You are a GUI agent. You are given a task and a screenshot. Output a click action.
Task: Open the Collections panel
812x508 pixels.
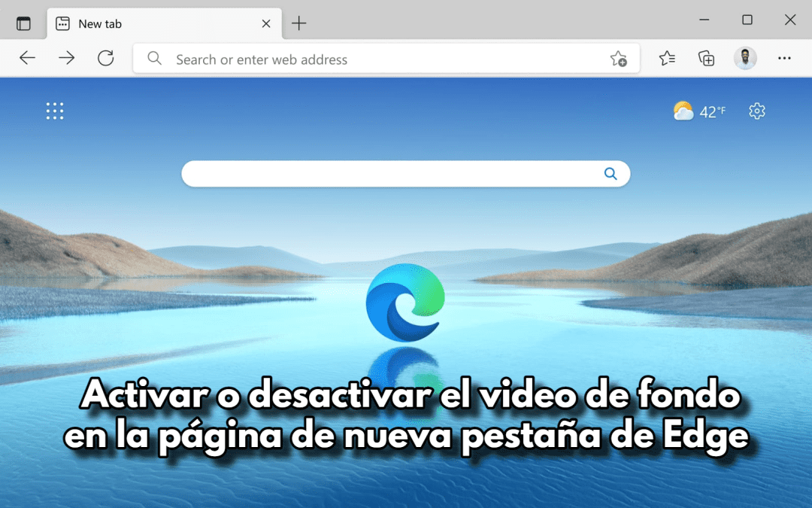coord(705,58)
